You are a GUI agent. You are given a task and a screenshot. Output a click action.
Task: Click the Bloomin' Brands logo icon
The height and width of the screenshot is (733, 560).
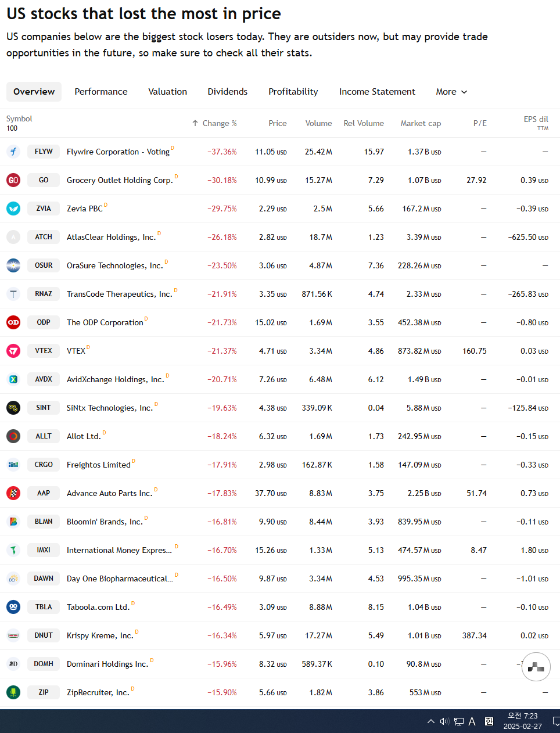(13, 522)
